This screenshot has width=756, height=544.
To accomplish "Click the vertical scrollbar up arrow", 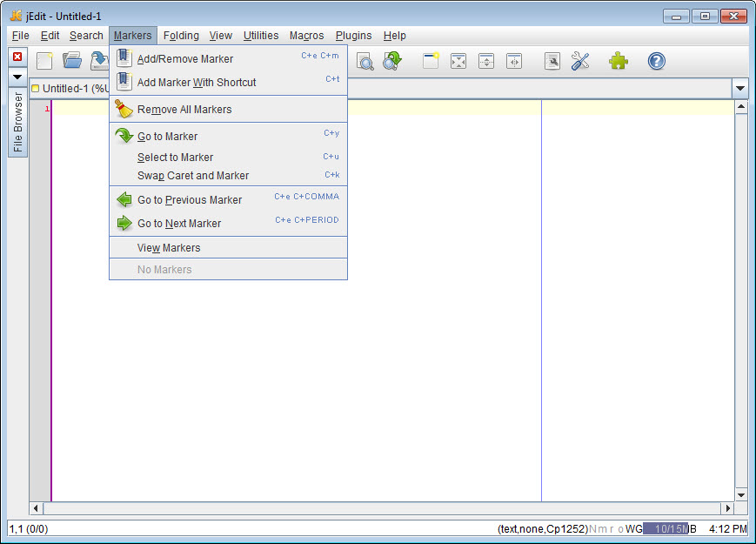I will tap(741, 106).
